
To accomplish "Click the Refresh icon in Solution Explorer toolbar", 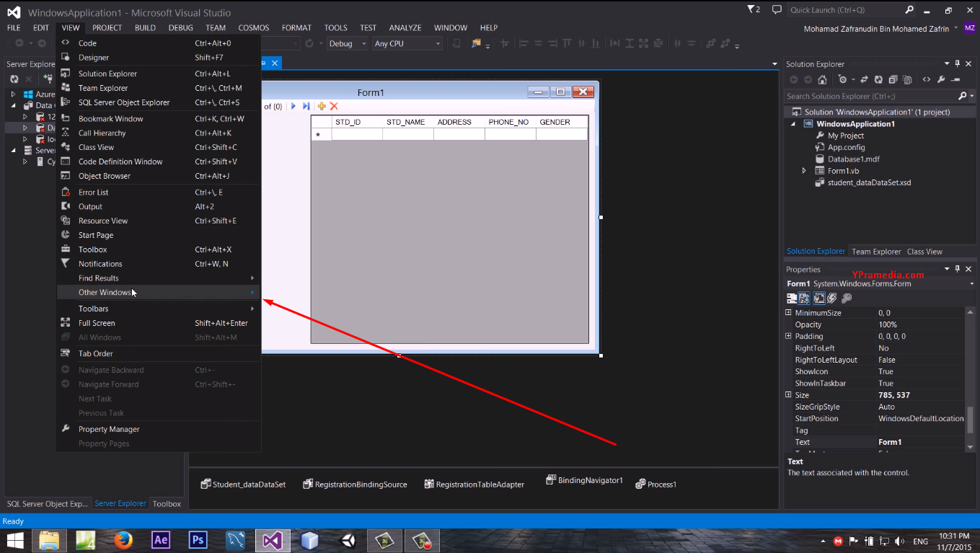I will pyautogui.click(x=878, y=80).
